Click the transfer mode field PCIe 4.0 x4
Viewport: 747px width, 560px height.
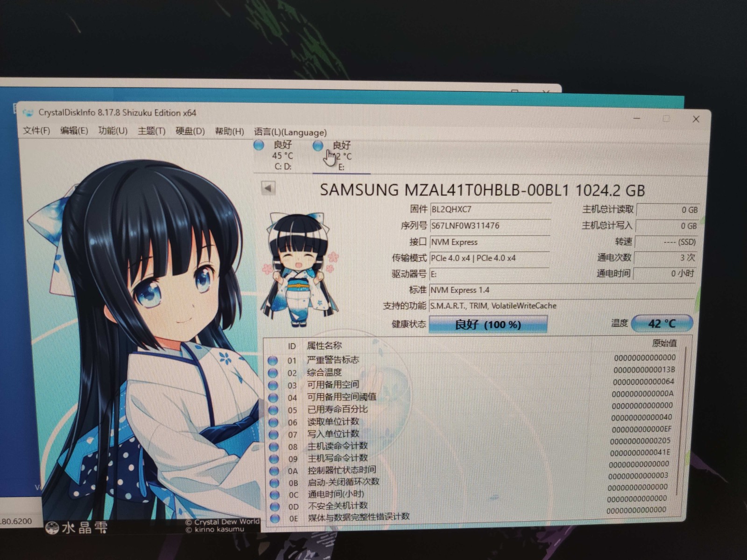point(489,258)
